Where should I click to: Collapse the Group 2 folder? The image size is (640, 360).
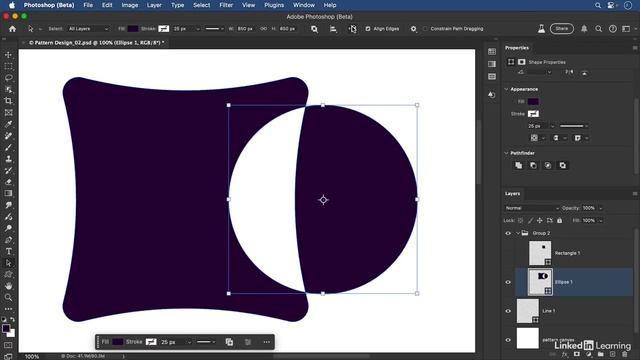click(x=518, y=233)
